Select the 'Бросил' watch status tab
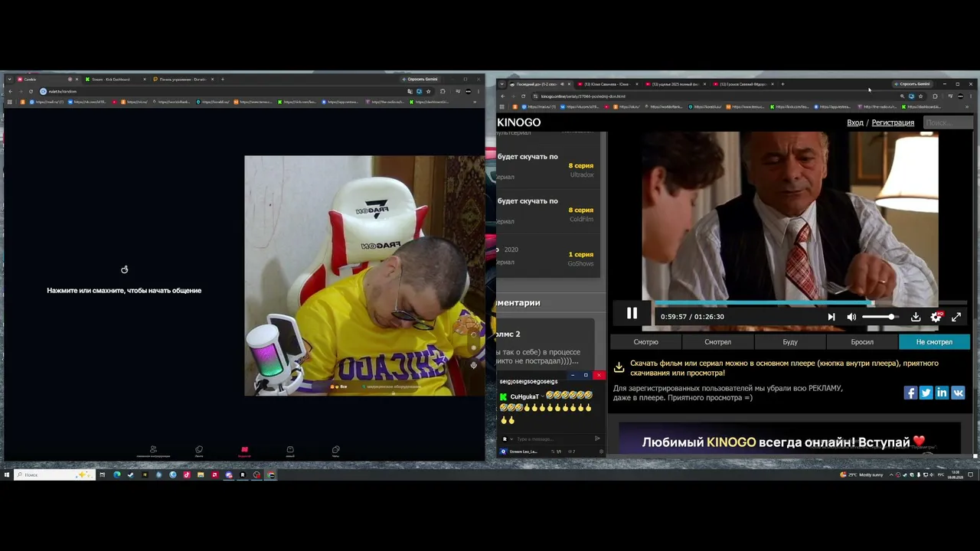This screenshot has width=980, height=551. tap(862, 342)
